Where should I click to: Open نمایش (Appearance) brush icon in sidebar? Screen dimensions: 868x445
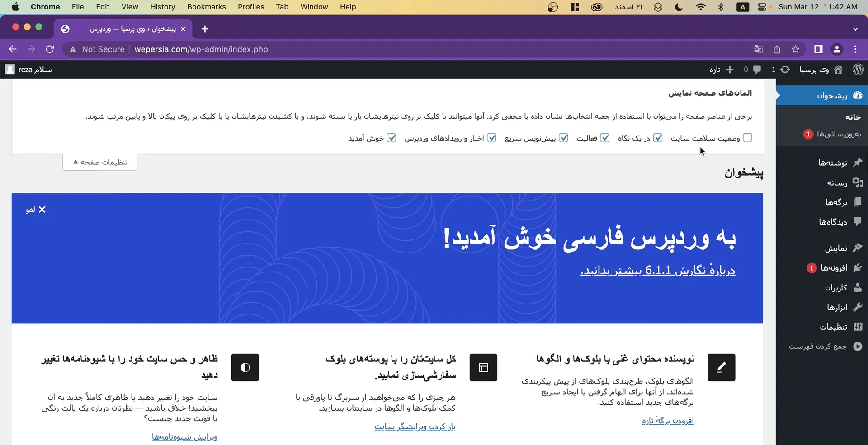858,248
